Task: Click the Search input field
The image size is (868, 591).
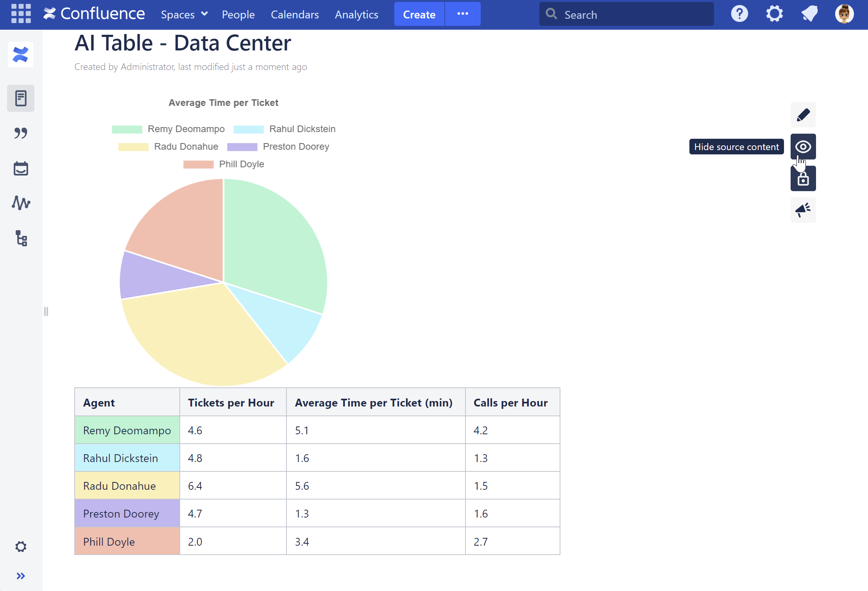Action: click(633, 14)
